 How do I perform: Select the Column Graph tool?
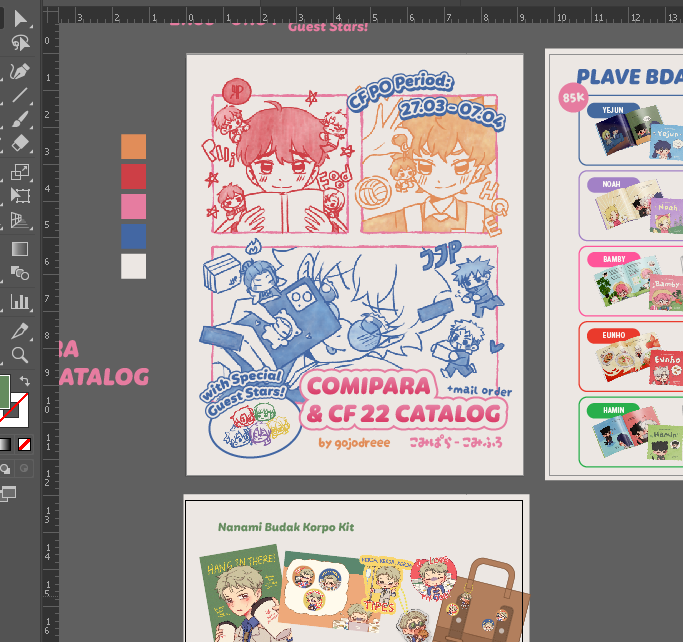pyautogui.click(x=20, y=301)
